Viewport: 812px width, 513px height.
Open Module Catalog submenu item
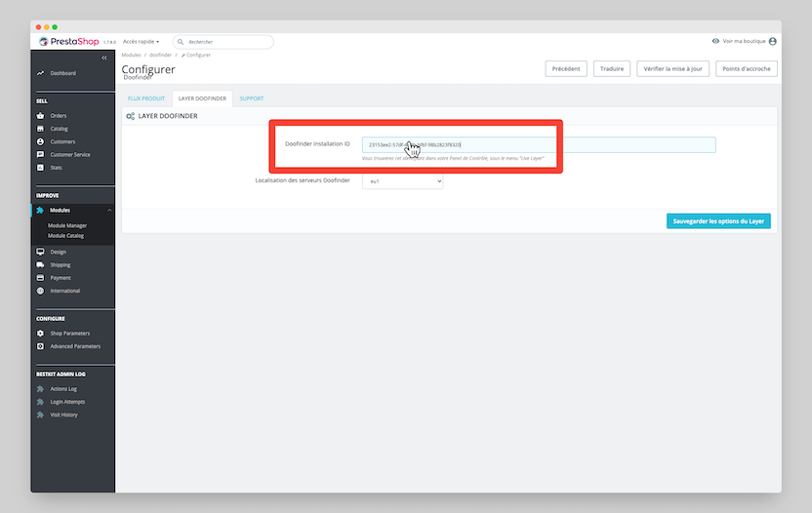65,236
